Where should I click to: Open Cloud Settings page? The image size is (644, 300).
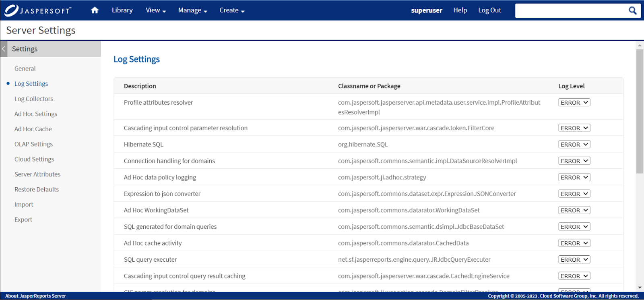tap(34, 159)
